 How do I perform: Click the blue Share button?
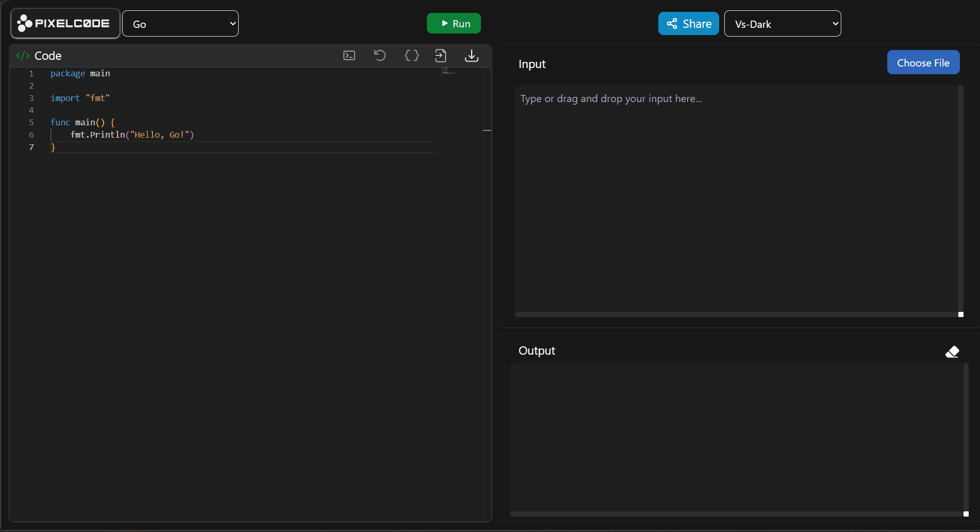(688, 24)
